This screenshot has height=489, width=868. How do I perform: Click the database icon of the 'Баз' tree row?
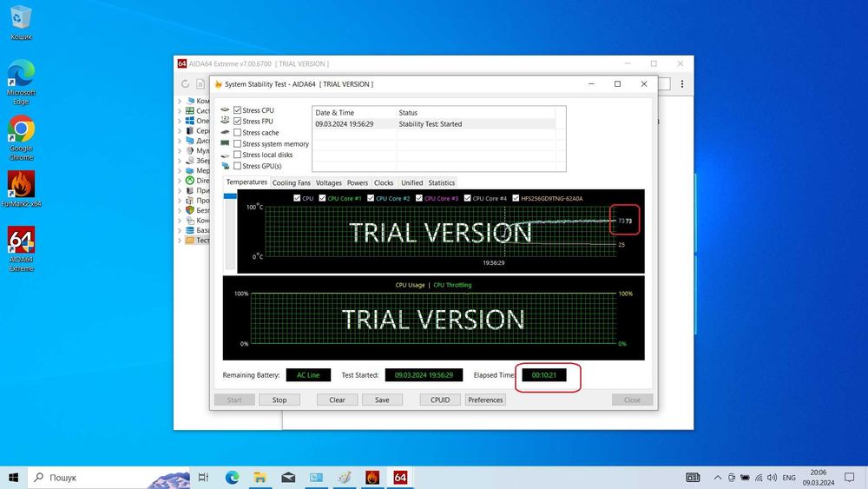pos(190,230)
